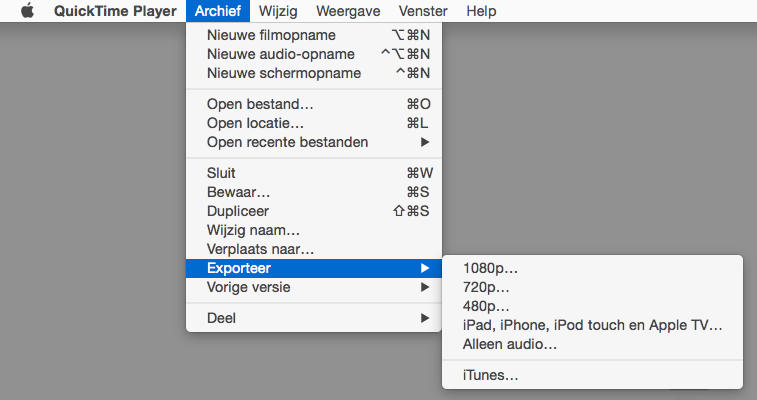Start Nieuwe schermopname
Viewport: 757px width, 400px height.
(314, 73)
